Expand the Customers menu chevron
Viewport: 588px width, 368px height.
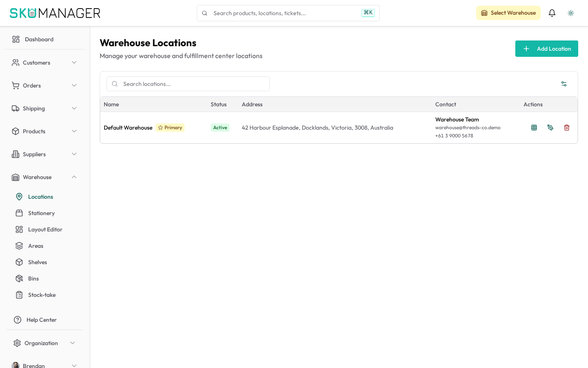click(74, 63)
